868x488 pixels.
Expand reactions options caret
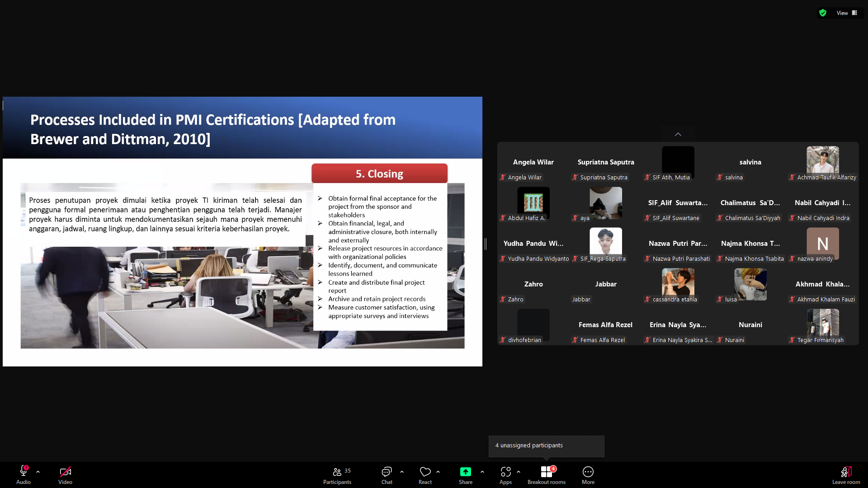pos(438,472)
